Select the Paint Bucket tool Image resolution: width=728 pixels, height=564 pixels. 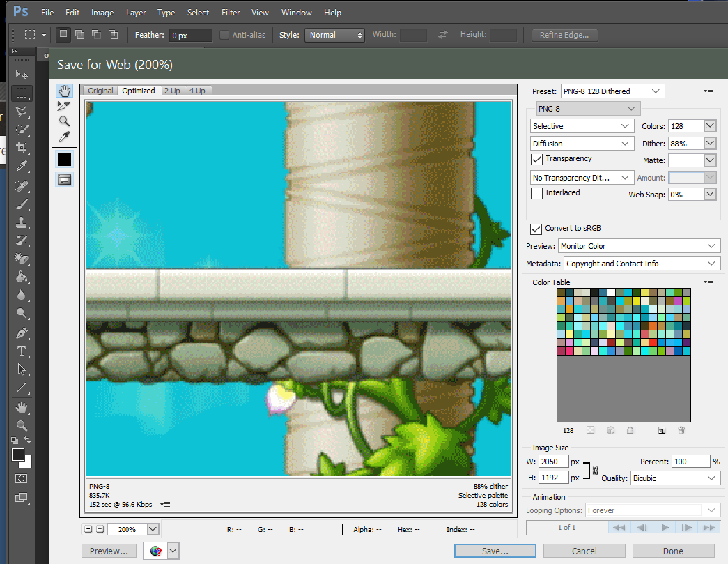click(22, 277)
